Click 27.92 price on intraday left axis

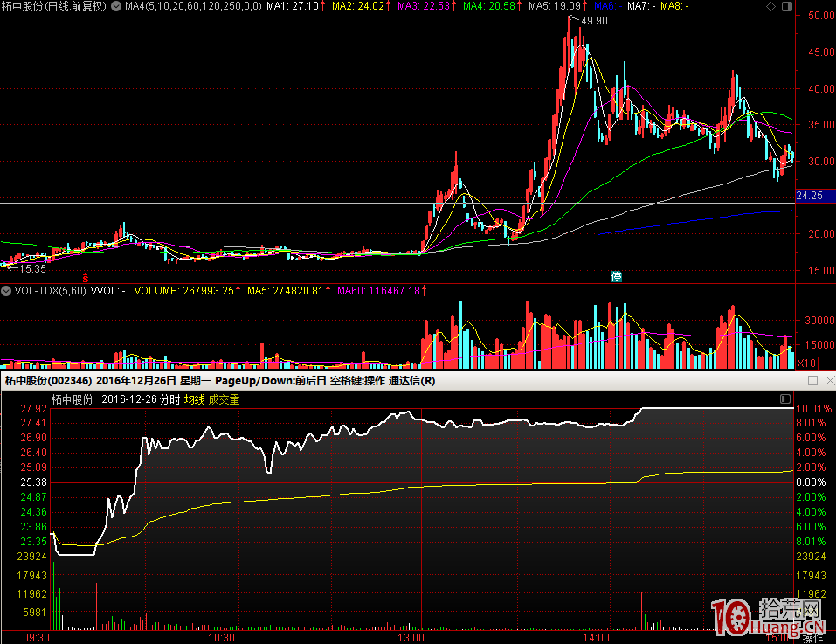tap(33, 409)
